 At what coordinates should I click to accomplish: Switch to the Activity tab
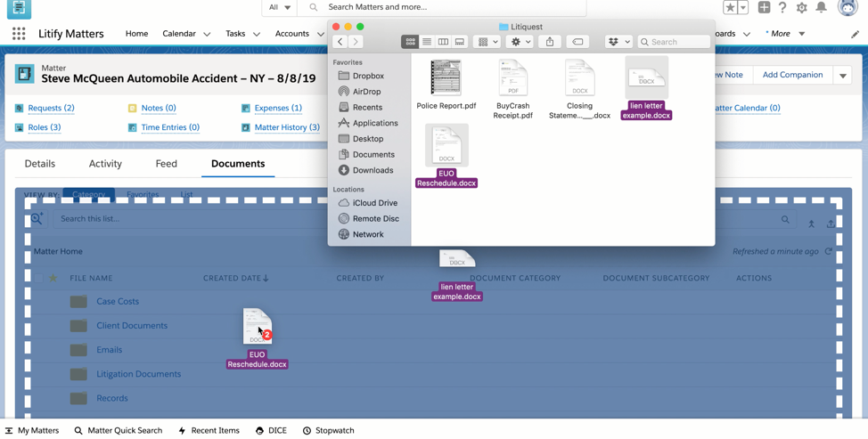105,164
